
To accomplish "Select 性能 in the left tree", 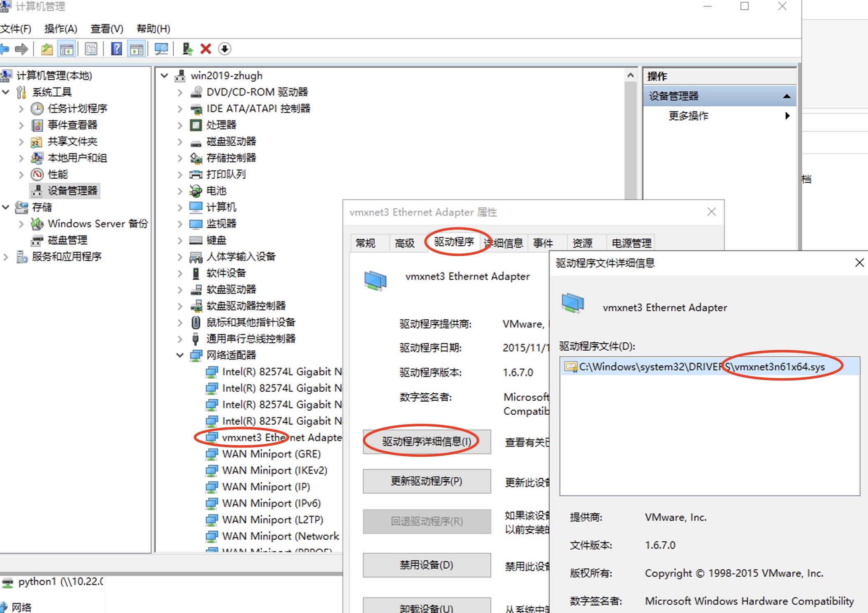I will point(58,174).
